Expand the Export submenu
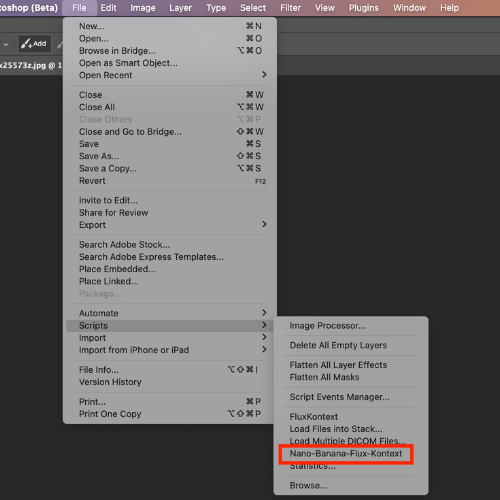Screen dimensions: 500x500 coord(170,225)
